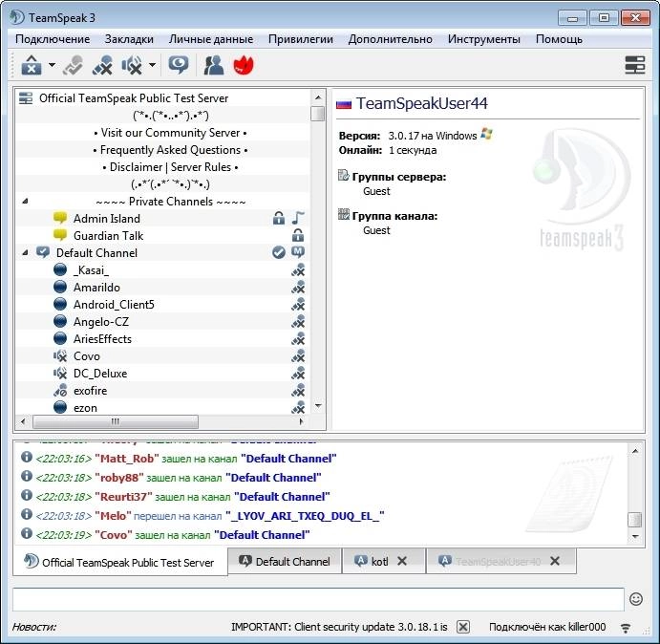Toggle the mute microphone toolbar icon
This screenshot has width=660, height=644.
coord(102,65)
